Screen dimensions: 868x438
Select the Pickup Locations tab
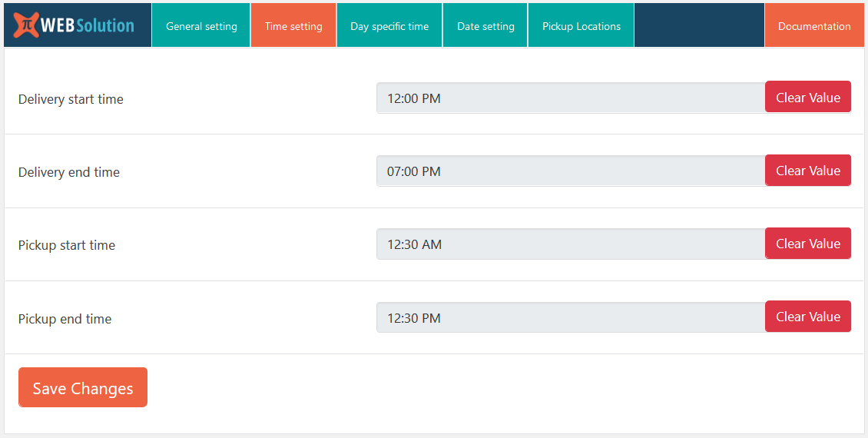click(581, 26)
